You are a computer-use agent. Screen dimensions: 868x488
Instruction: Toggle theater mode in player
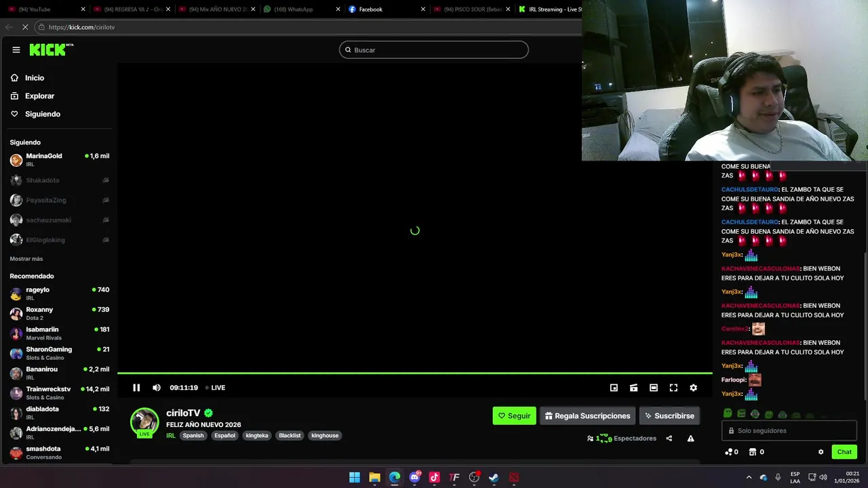click(654, 388)
